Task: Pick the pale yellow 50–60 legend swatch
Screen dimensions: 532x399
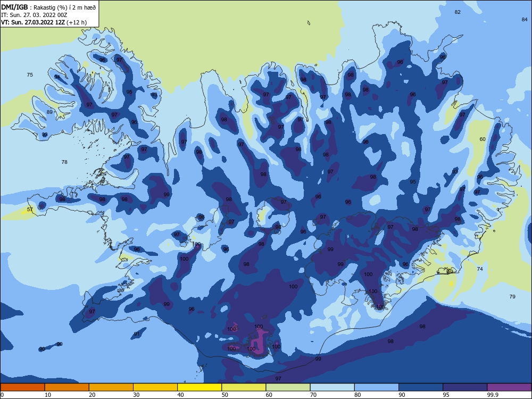Action: point(244,387)
